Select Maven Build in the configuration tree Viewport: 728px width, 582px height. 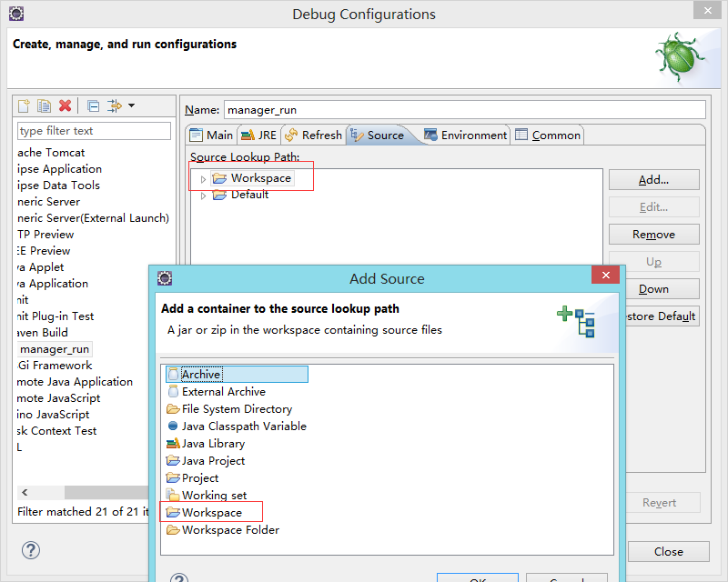pos(43,333)
